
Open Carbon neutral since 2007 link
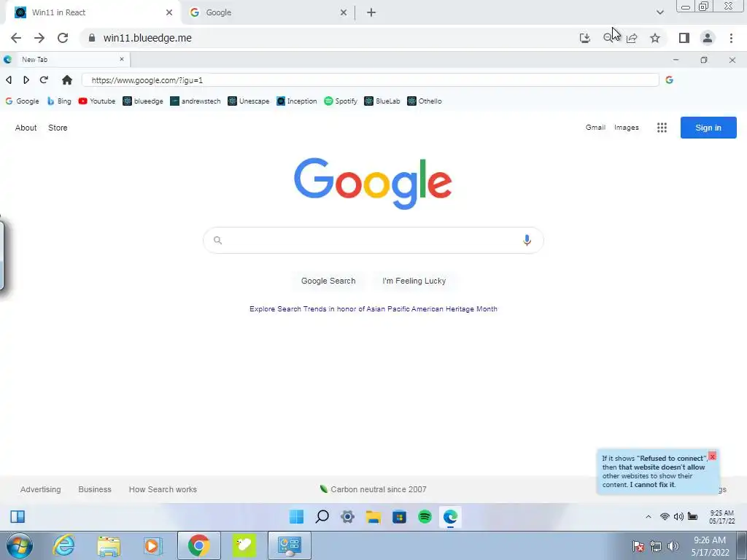[373, 489]
